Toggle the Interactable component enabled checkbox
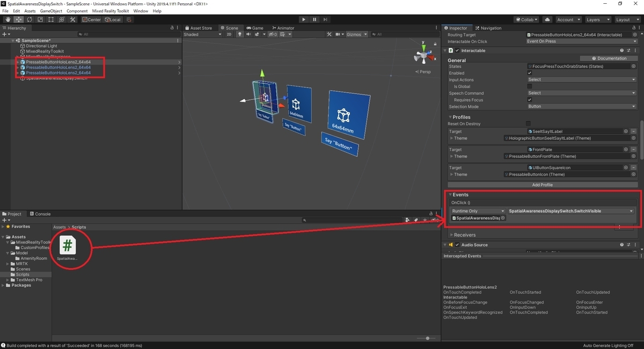 pos(457,50)
